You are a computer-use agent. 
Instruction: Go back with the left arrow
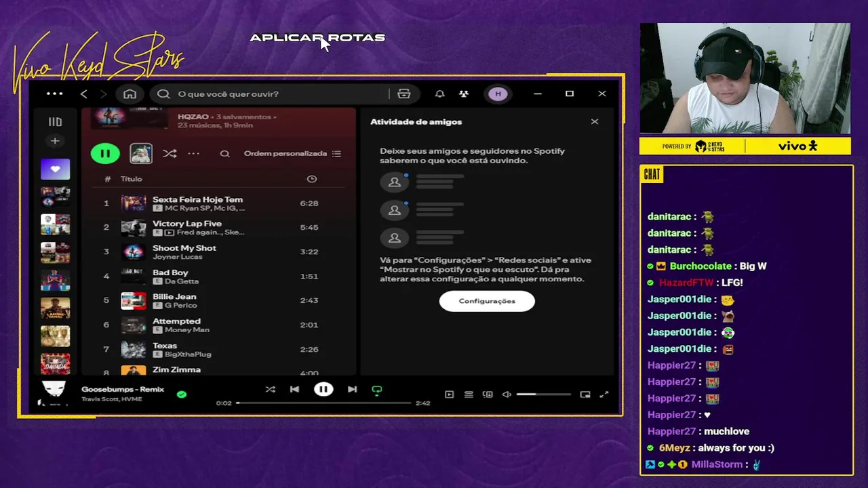(x=84, y=94)
